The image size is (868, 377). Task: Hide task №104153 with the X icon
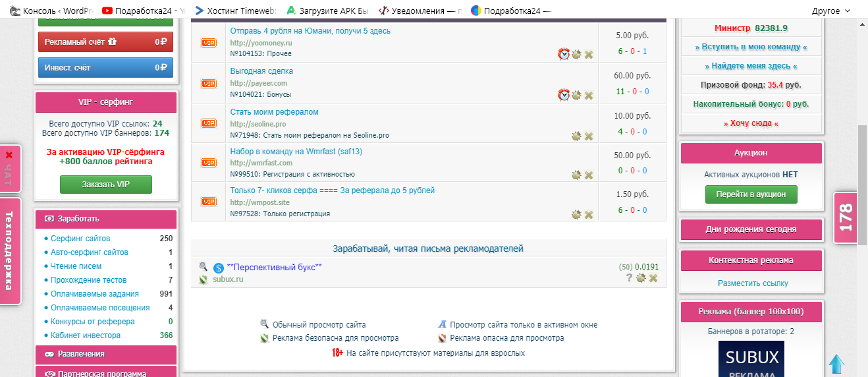[x=589, y=55]
